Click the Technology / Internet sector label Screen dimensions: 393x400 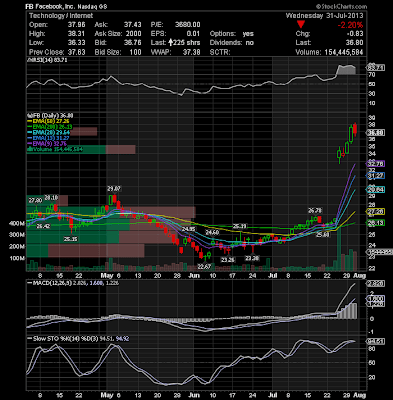(x=61, y=16)
